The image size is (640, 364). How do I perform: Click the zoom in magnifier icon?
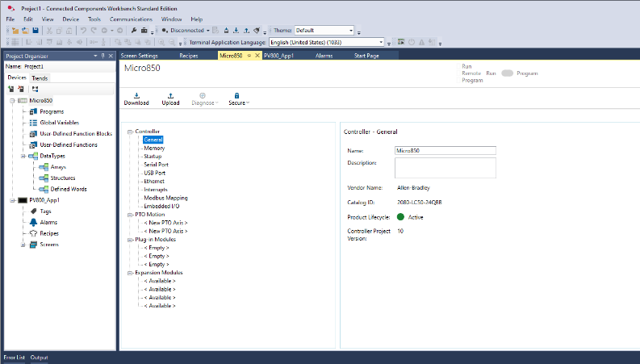coord(161,42)
